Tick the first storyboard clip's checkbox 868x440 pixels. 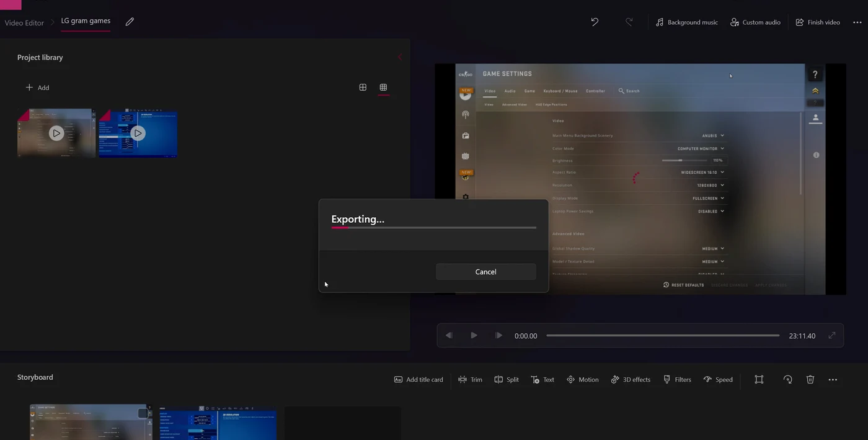pos(143,413)
